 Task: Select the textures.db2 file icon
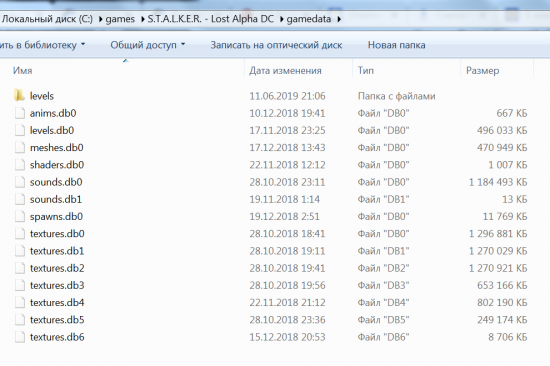tap(20, 268)
